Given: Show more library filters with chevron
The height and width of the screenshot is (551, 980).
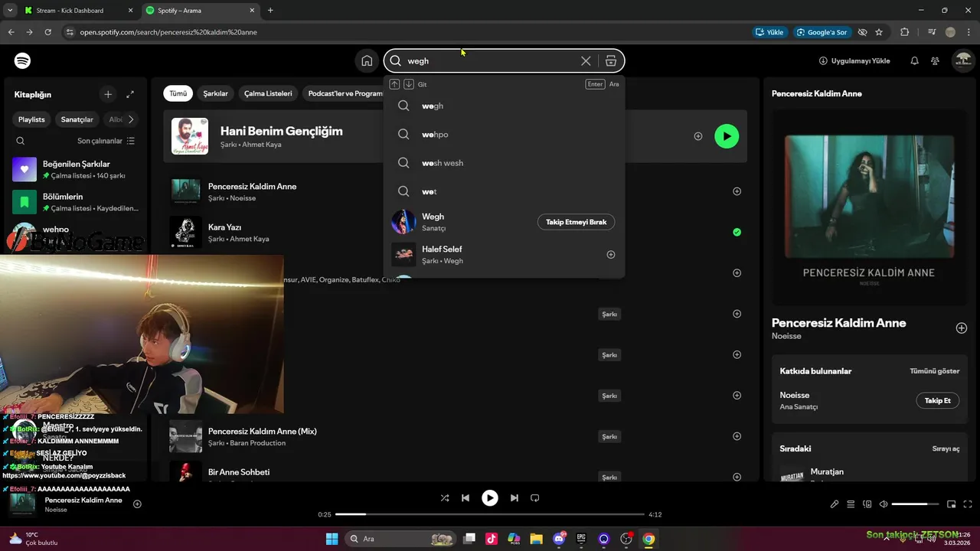Looking at the screenshot, I should point(131,119).
